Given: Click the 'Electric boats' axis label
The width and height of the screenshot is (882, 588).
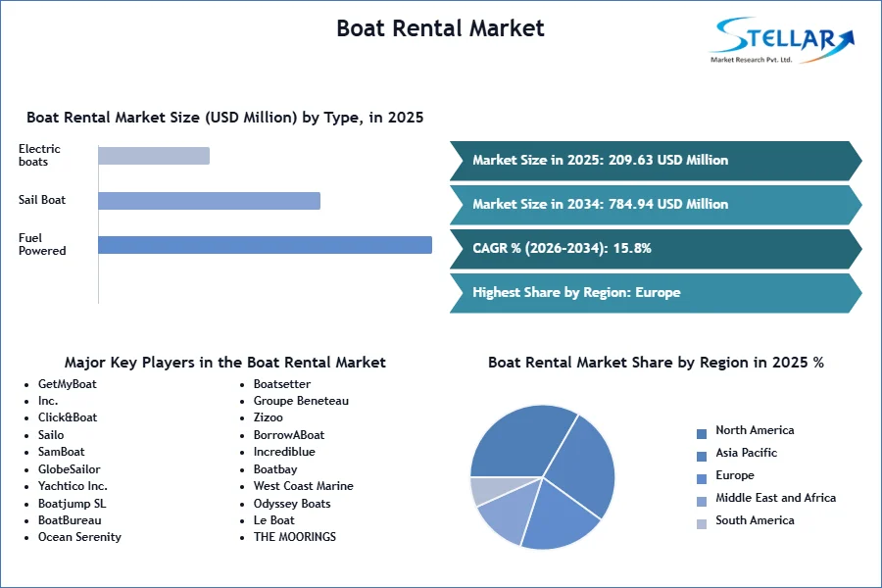Looking at the screenshot, I should (39, 155).
